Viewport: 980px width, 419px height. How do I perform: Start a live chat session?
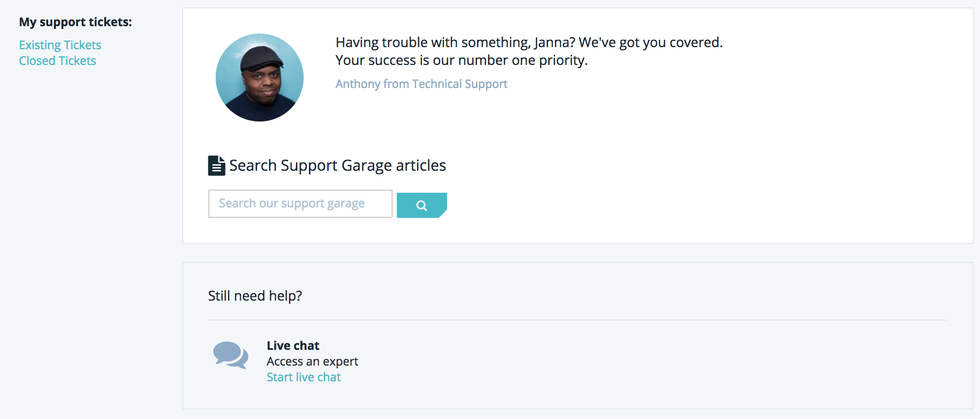(304, 377)
